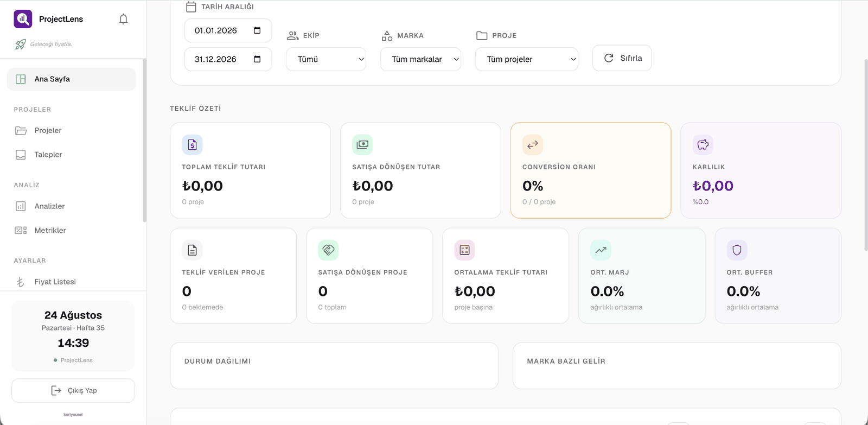The image size is (868, 425).
Task: Open calendar picker for 31.12.2026 date
Action: [257, 59]
